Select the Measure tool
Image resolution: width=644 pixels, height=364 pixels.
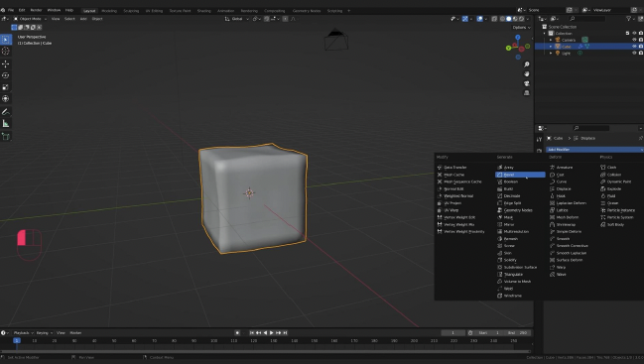point(5,124)
